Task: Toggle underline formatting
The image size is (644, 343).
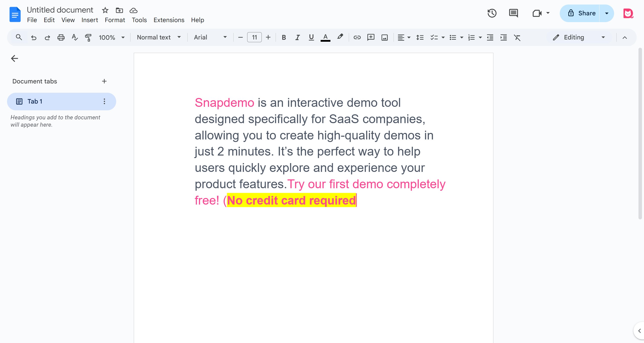Action: pyautogui.click(x=311, y=37)
